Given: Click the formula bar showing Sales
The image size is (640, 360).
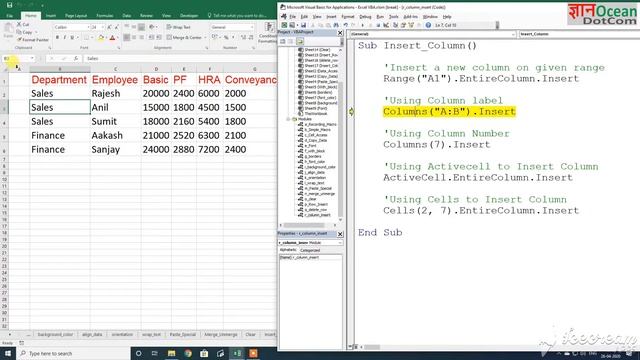Looking at the screenshot, I should [x=180, y=58].
